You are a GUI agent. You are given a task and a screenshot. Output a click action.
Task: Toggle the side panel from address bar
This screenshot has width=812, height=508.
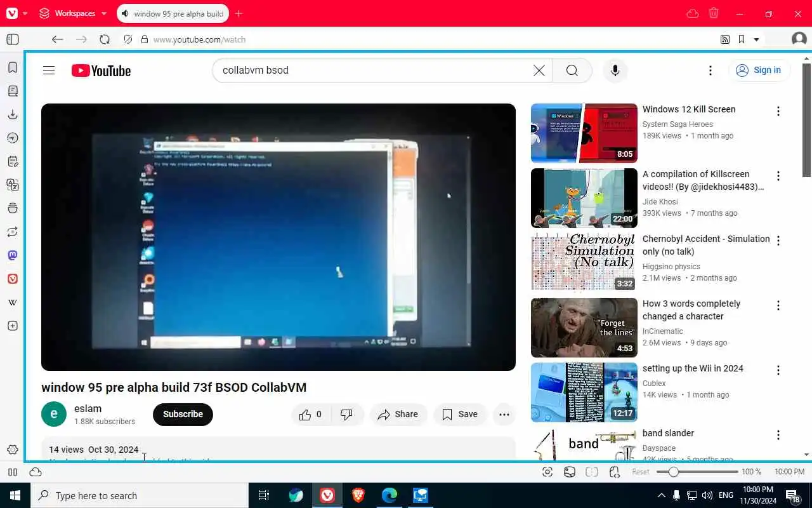(13, 39)
